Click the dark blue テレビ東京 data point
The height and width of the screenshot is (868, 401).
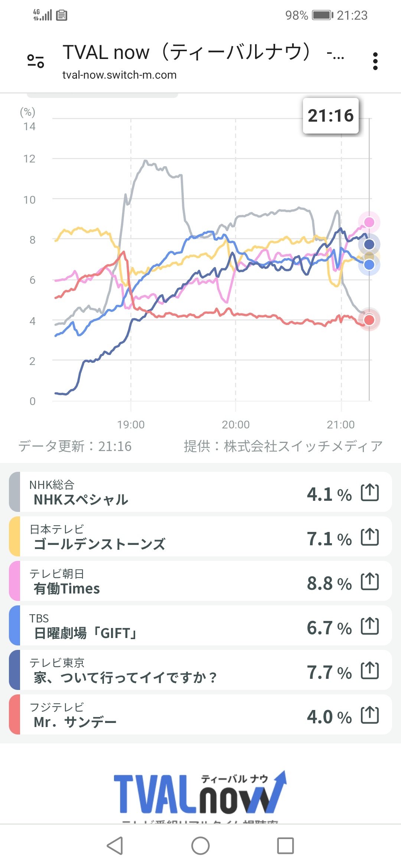pos(369,244)
